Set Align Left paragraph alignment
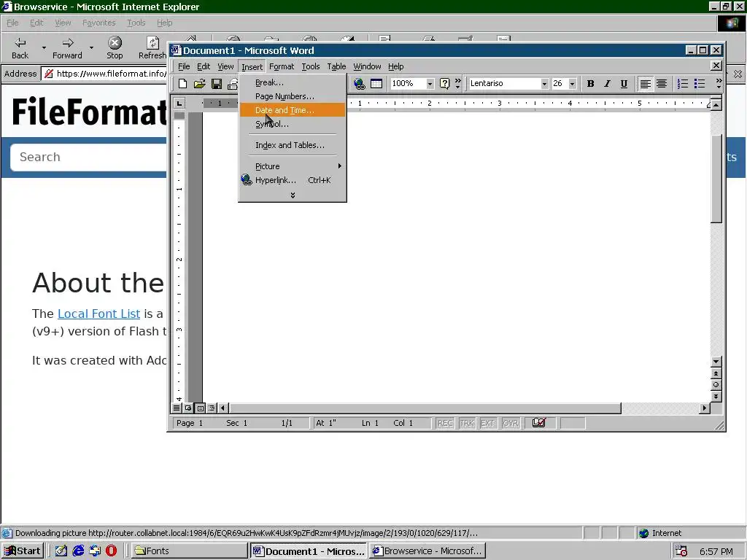The height and width of the screenshot is (560, 747). 645,84
